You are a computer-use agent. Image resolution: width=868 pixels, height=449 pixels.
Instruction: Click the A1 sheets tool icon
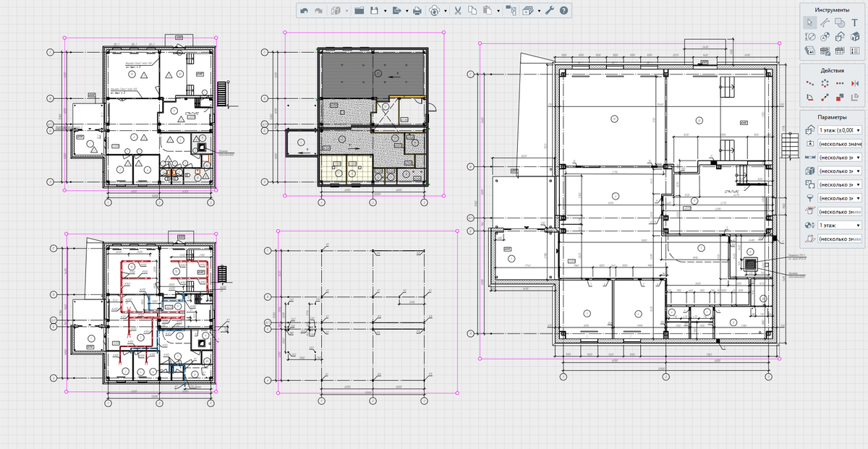click(810, 51)
